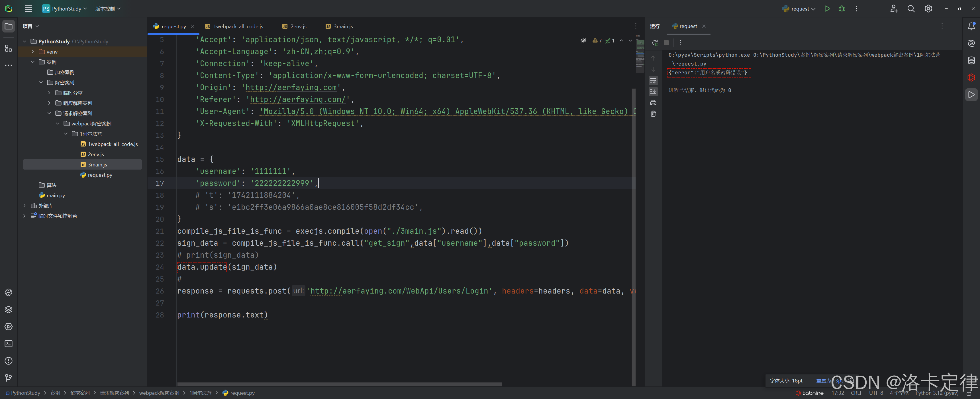Collapse the webpack解密案例 folder
This screenshot has width=980, height=399.
click(58, 123)
